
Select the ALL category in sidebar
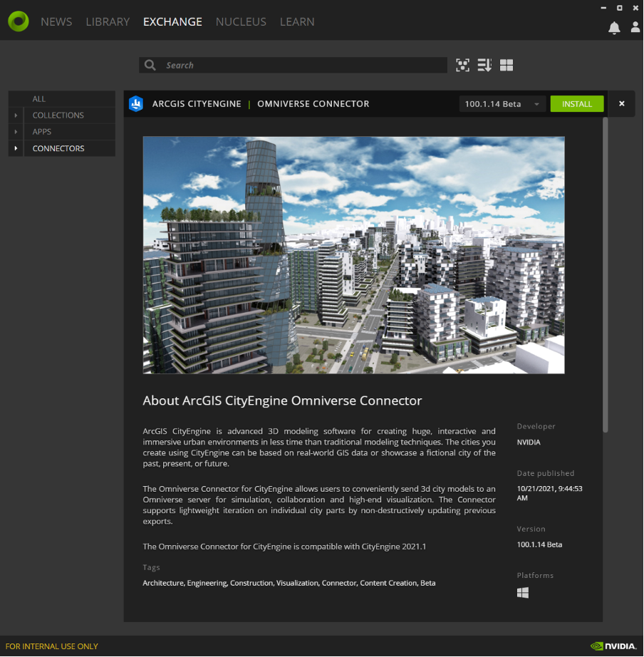(x=38, y=98)
